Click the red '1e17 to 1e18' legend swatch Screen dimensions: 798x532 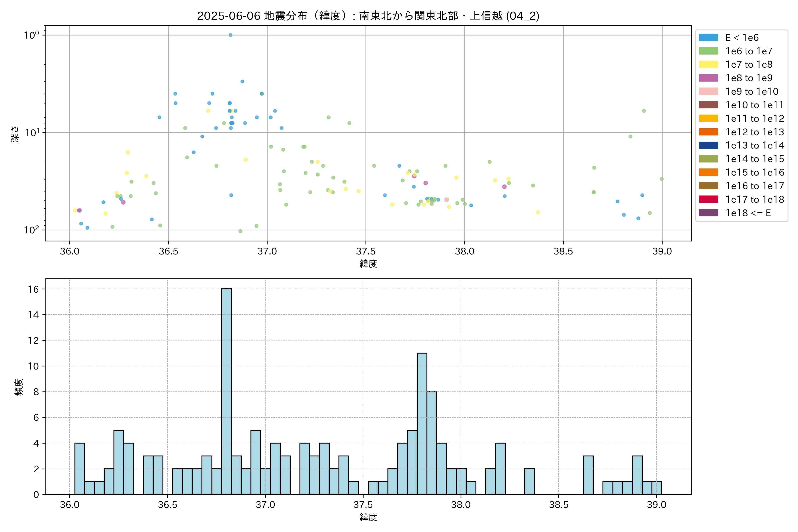pyautogui.click(x=708, y=199)
